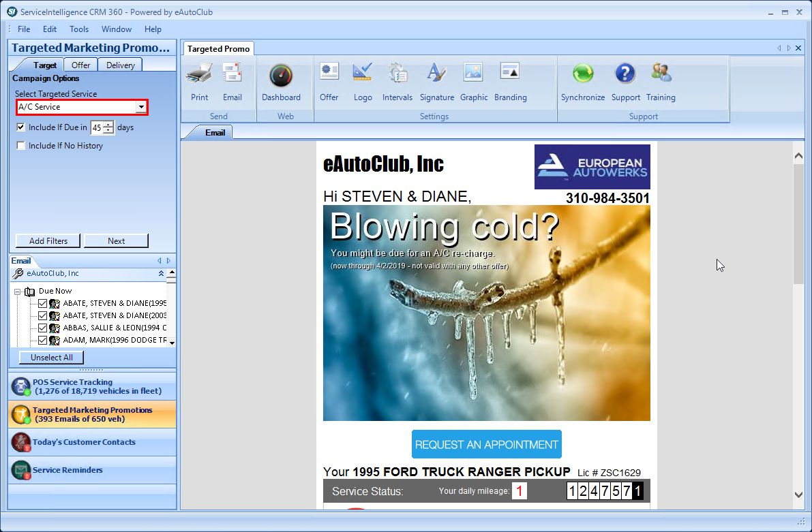
Task: Click the Service Reminders envelope icon
Action: coord(21,471)
